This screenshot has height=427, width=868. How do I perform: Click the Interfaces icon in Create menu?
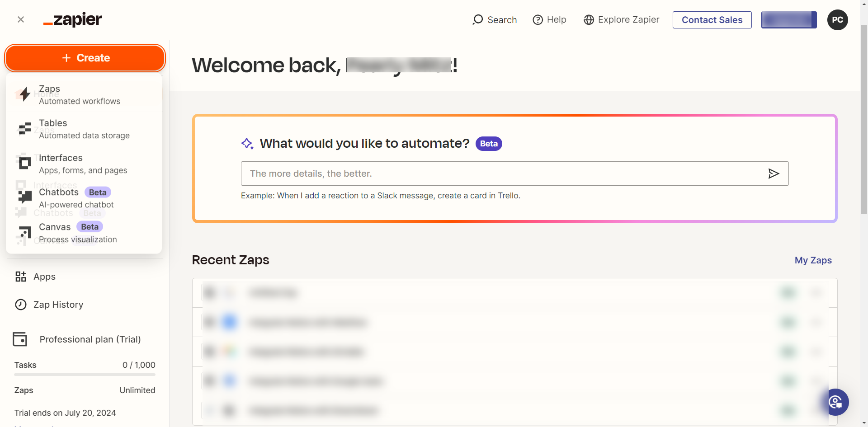(25, 163)
